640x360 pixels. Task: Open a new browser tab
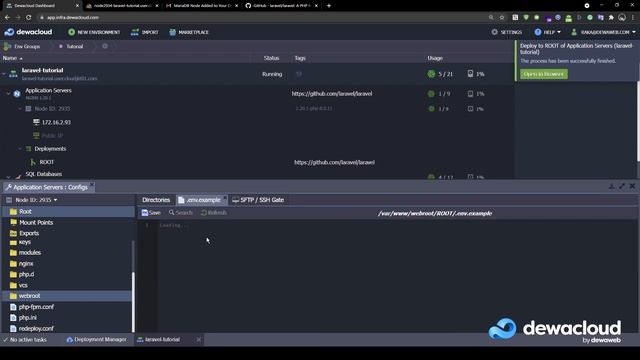coord(329,6)
